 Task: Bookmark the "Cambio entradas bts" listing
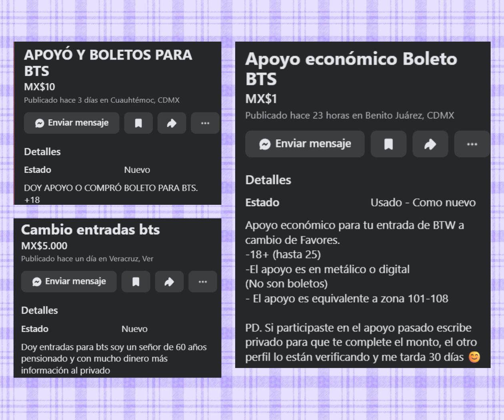[136, 282]
